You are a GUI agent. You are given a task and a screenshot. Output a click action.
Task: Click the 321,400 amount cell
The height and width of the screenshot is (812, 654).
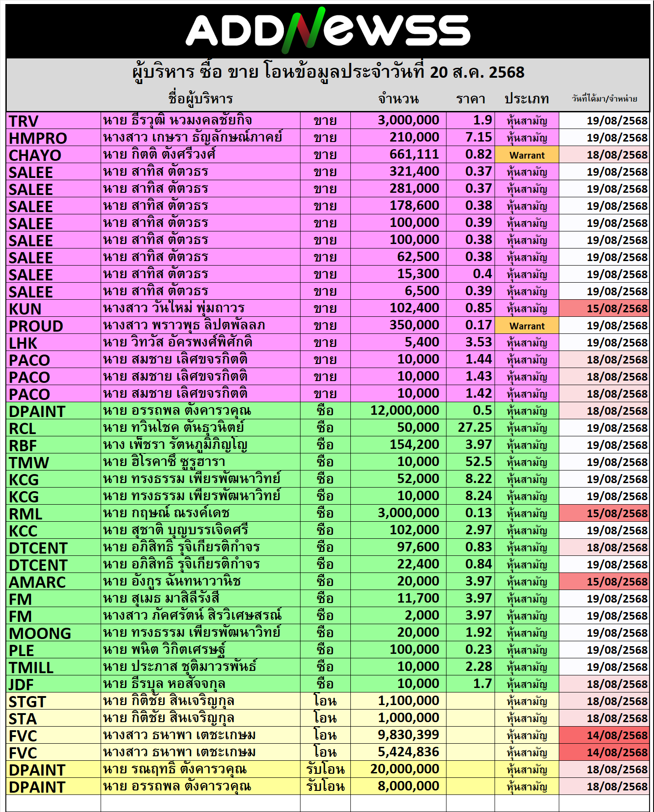[x=398, y=172]
